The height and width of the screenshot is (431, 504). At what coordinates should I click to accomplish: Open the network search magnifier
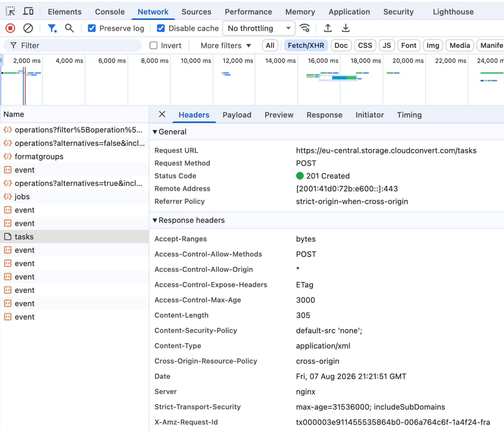(x=69, y=28)
